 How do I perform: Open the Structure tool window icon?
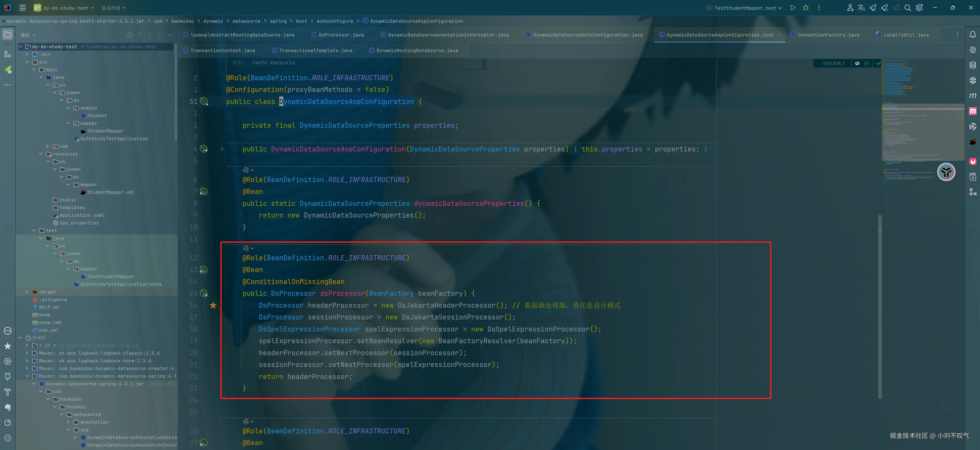(x=8, y=54)
